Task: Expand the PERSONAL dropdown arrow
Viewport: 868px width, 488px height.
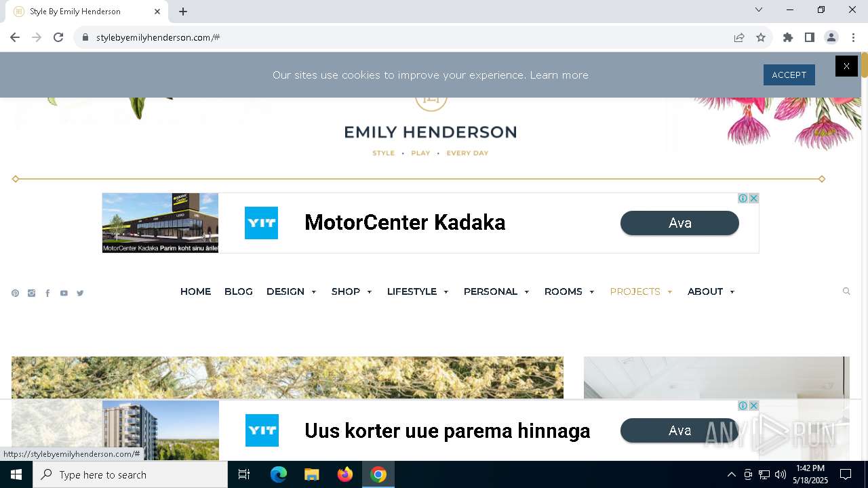Action: coord(526,292)
